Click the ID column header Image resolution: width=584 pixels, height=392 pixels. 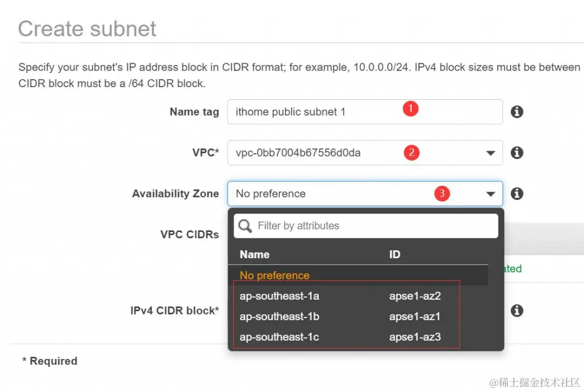395,254
